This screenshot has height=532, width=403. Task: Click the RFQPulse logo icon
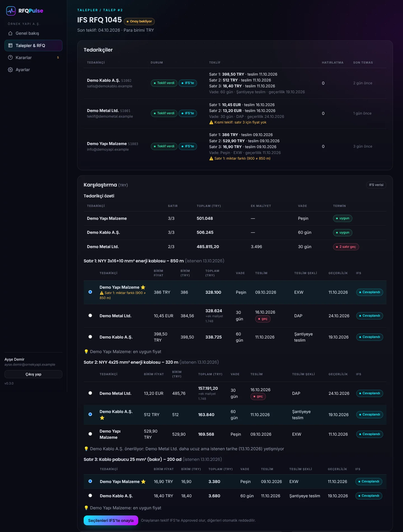tap(11, 11)
